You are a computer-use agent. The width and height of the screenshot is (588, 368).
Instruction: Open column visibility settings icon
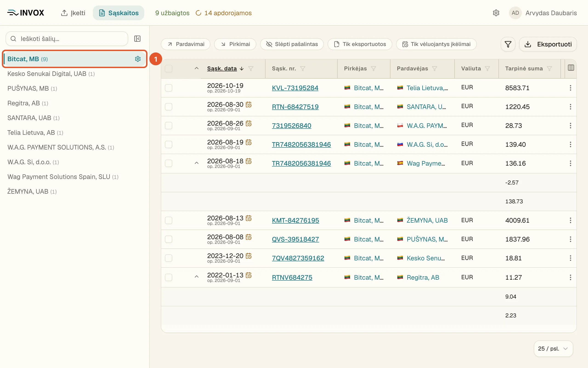click(571, 68)
